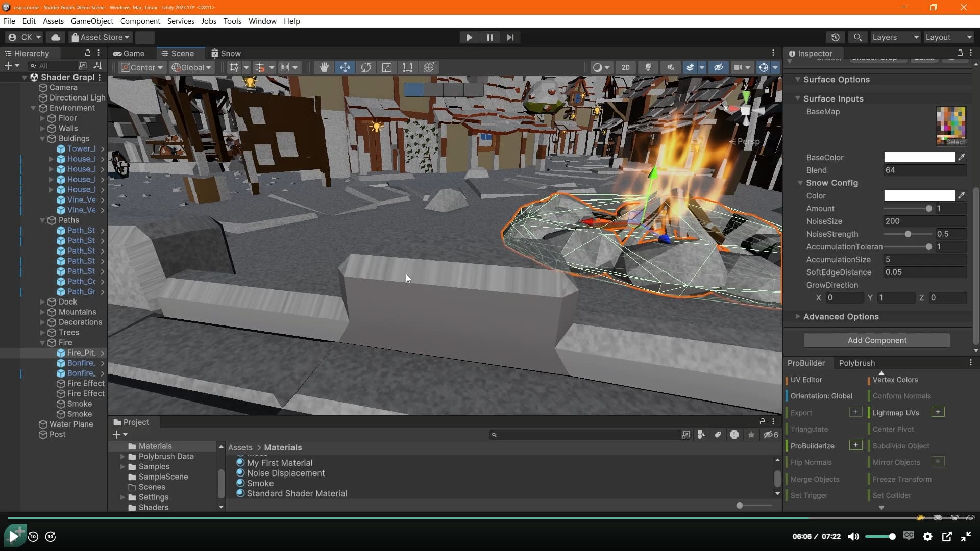Open the GameObject menu
The image size is (980, 551).
(x=92, y=21)
